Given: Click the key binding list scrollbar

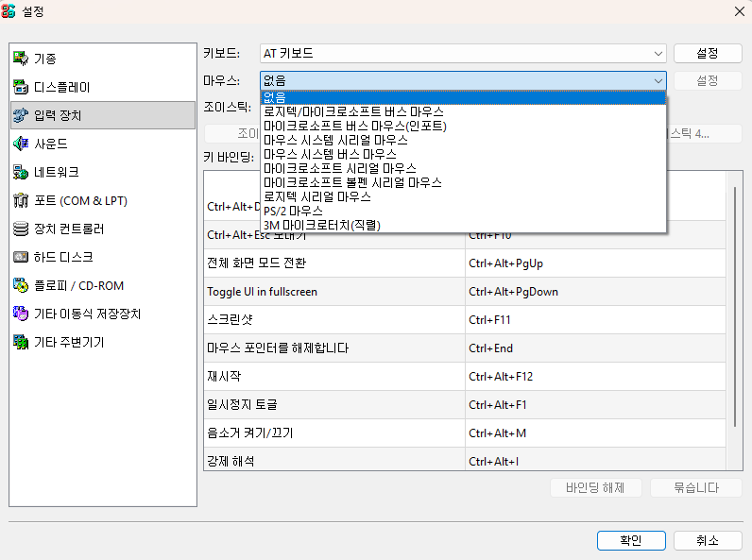Looking at the screenshot, I should tap(737, 302).
